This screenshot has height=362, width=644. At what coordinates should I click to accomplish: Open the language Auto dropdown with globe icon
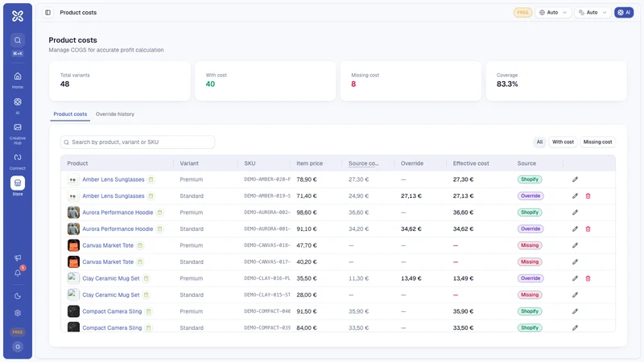click(553, 12)
